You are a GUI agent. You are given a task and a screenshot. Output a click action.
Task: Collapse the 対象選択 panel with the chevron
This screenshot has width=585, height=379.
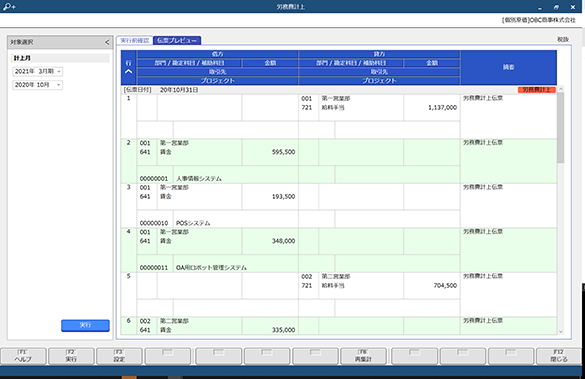point(107,42)
